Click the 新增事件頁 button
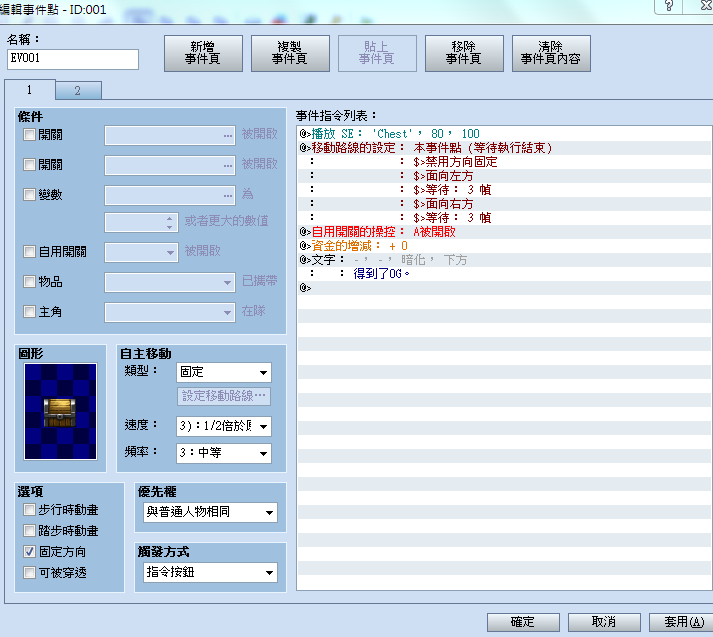 (x=203, y=53)
